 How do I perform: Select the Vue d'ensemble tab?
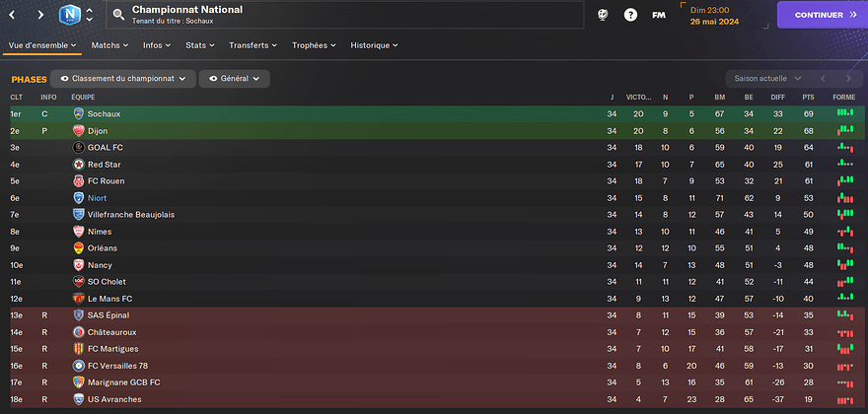click(40, 45)
